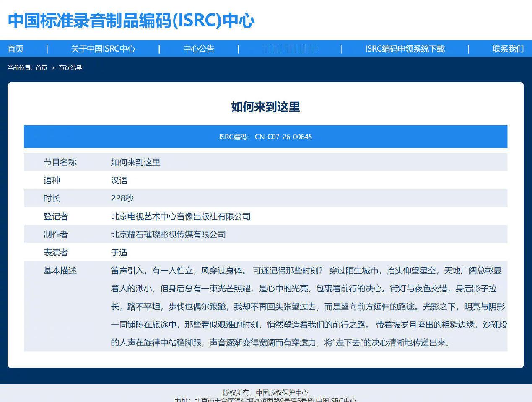
Task: Open ISRC编码申领系统下载 menu item
Action: 405,49
